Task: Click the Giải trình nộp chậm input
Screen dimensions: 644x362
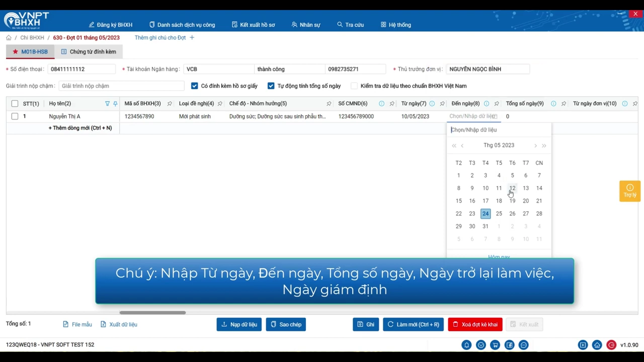Action: pyautogui.click(x=122, y=86)
